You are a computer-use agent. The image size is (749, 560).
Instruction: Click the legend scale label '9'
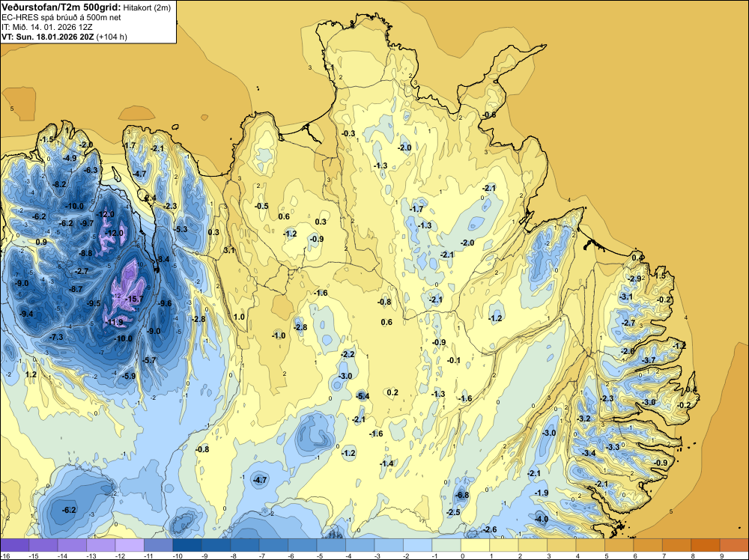coord(722,556)
